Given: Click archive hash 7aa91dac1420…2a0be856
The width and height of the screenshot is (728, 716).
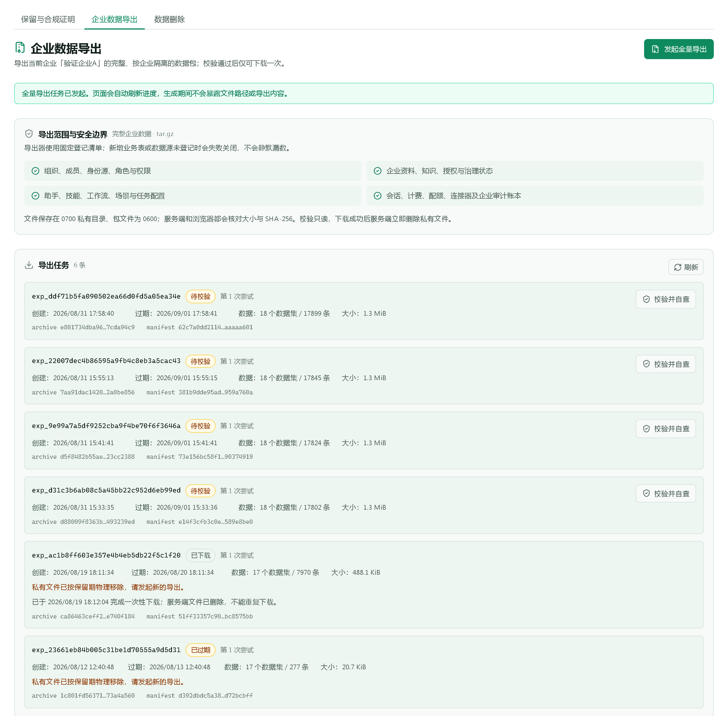Looking at the screenshot, I should coord(97,392).
